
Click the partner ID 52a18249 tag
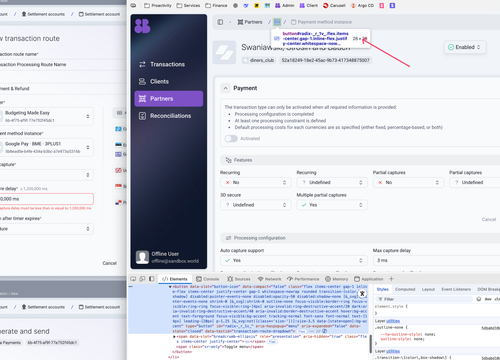click(325, 60)
